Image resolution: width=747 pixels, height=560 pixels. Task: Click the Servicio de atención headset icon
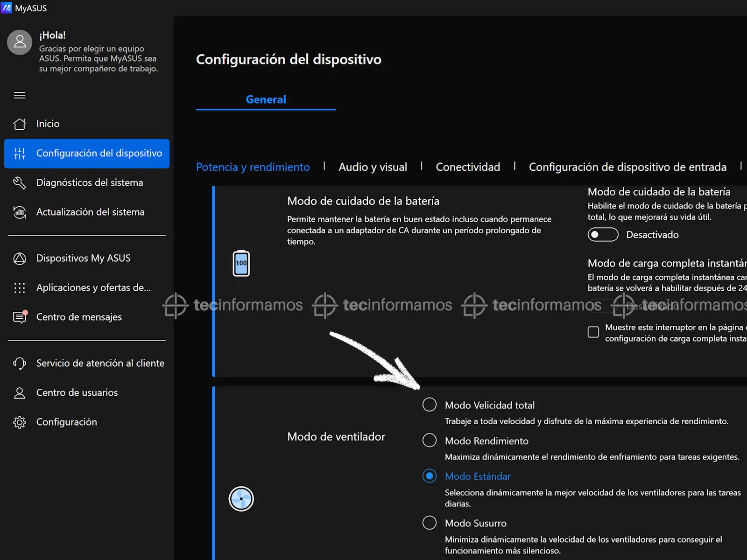(20, 363)
